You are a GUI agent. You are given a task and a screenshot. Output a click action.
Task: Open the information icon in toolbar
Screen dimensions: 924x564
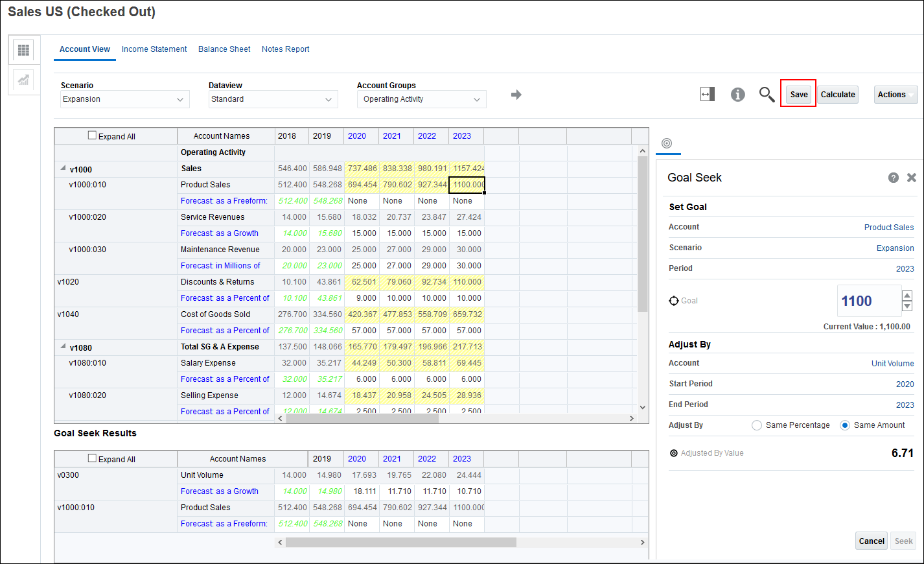tap(737, 95)
